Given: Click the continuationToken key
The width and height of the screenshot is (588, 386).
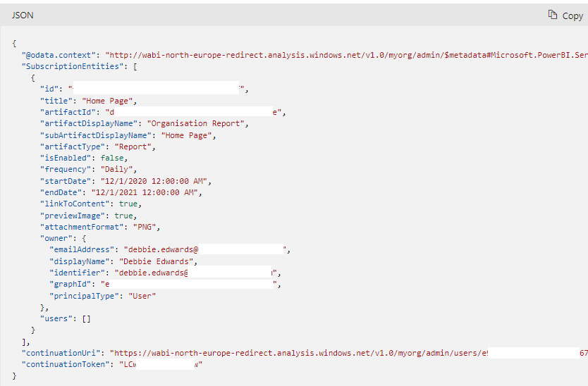Looking at the screenshot, I should tap(68, 364).
